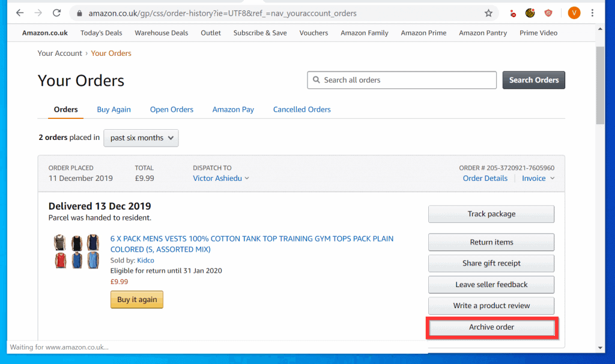Click the browser forward arrow

[38, 12]
